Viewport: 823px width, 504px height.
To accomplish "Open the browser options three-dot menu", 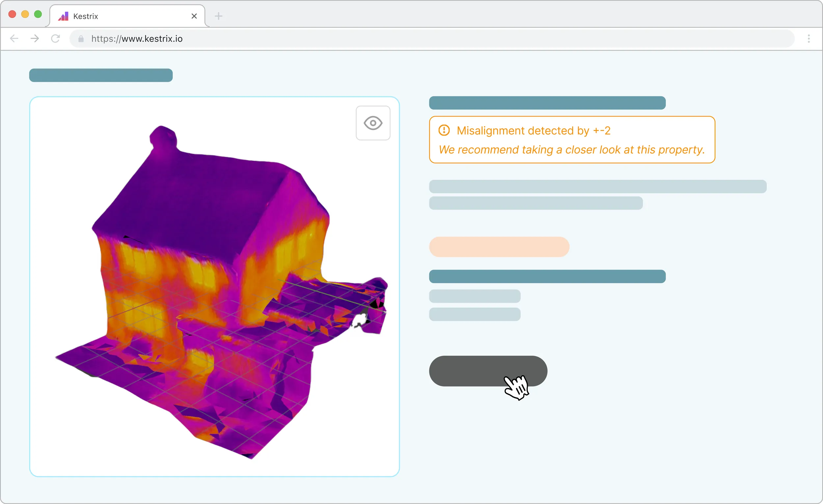I will [x=809, y=39].
